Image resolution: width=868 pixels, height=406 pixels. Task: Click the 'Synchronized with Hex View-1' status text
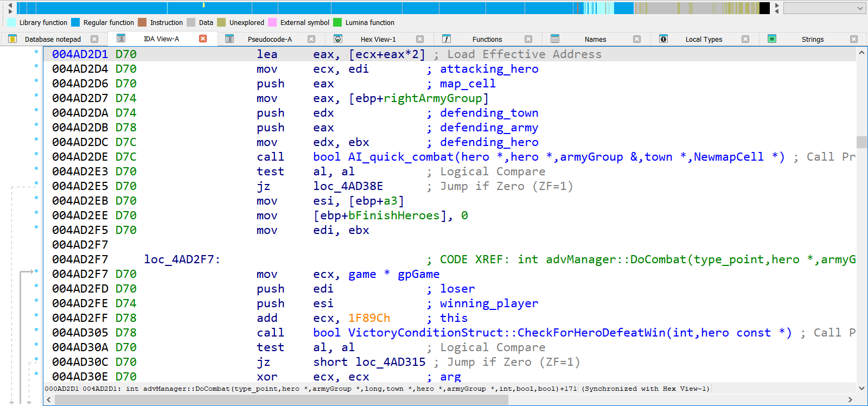646,389
